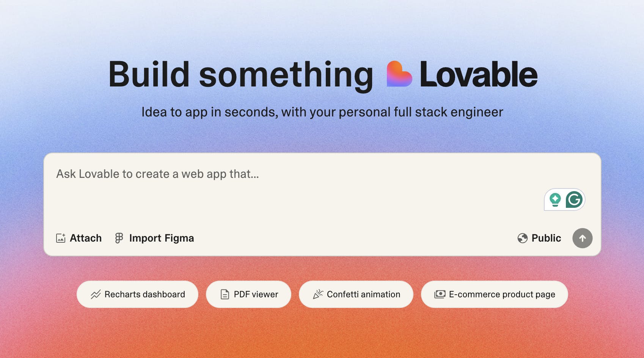Pick the PDF viewer suggestion text
The width and height of the screenshot is (644, 358).
point(256,294)
